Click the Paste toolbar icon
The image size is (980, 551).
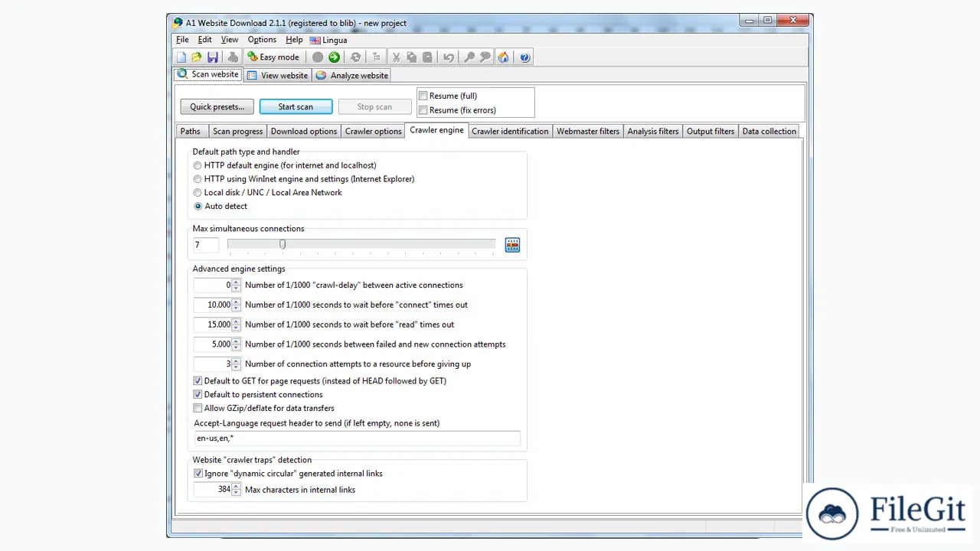click(x=427, y=57)
